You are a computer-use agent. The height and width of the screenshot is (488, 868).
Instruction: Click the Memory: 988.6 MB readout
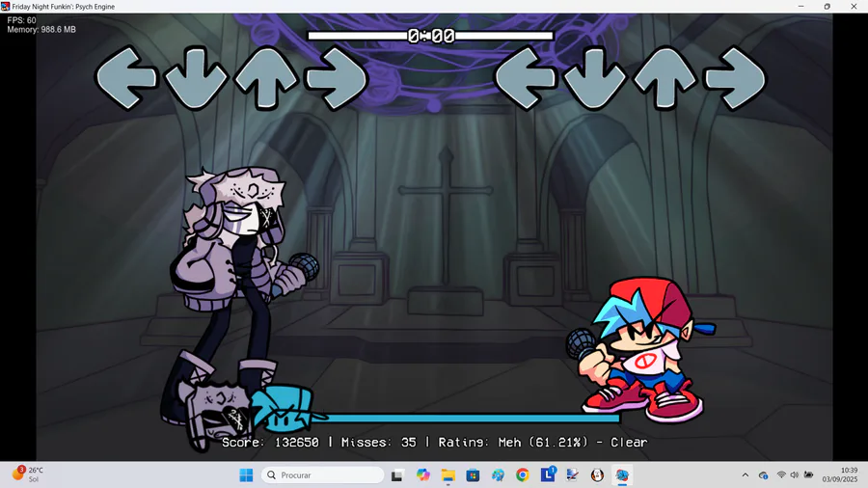41,29
